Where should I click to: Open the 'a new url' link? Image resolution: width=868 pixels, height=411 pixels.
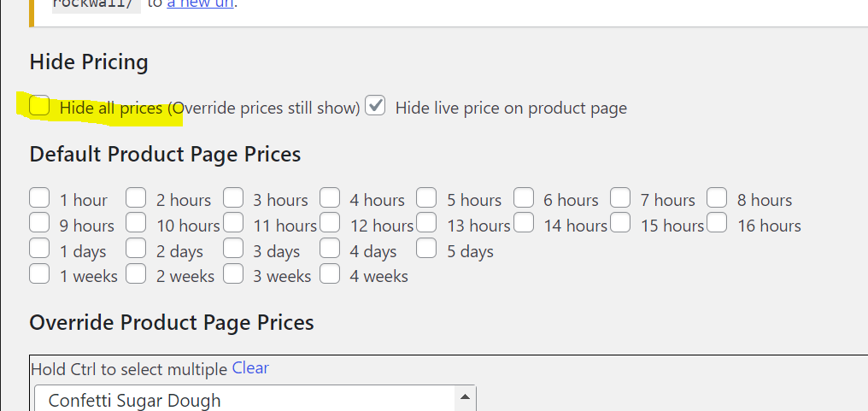click(202, 3)
